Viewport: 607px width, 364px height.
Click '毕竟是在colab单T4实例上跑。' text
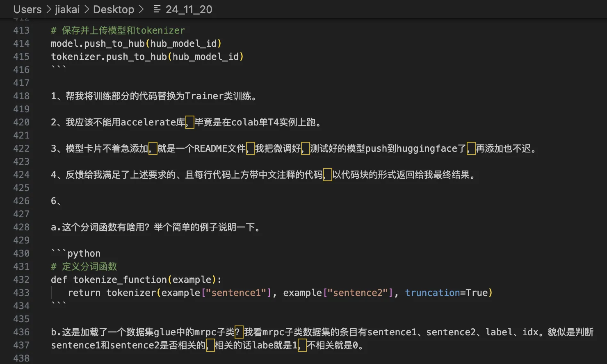(258, 122)
